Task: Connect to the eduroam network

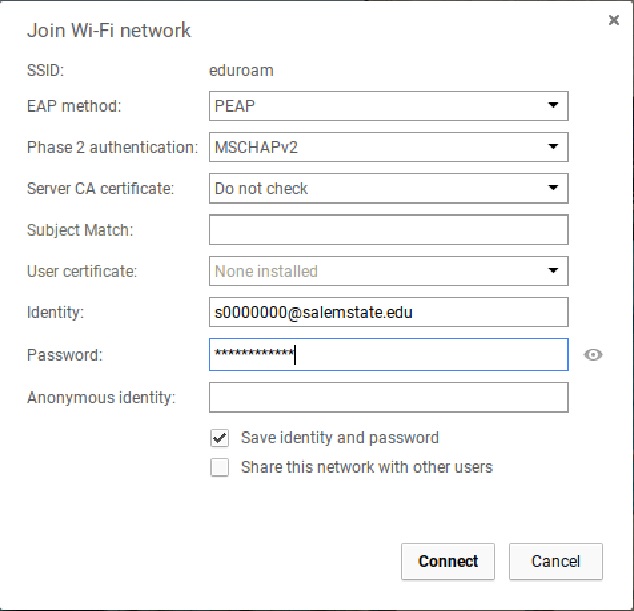Action: [448, 561]
